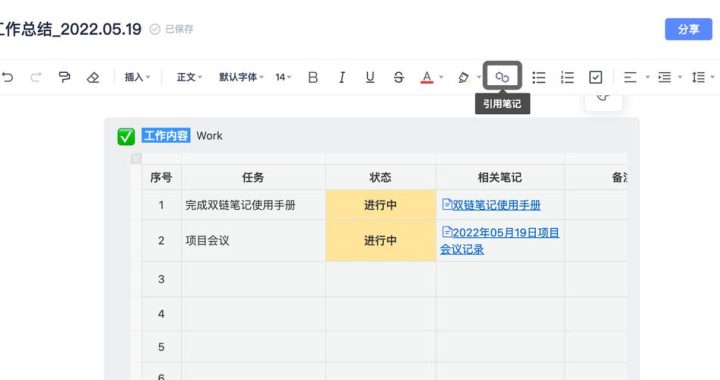Toggle underline formatting
The width and height of the screenshot is (720, 380).
point(370,77)
